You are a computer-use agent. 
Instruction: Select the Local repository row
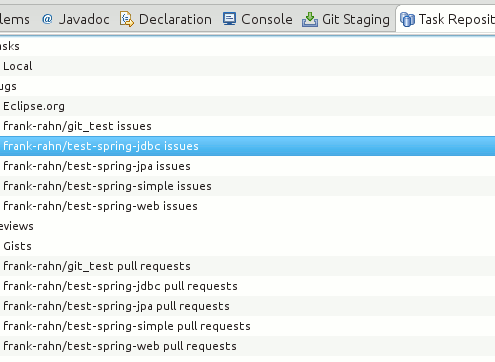247,66
